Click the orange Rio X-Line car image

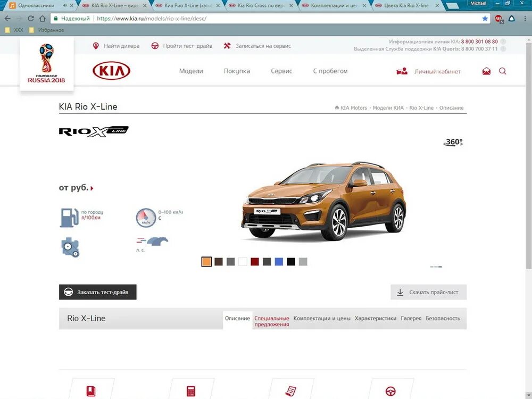(x=323, y=201)
